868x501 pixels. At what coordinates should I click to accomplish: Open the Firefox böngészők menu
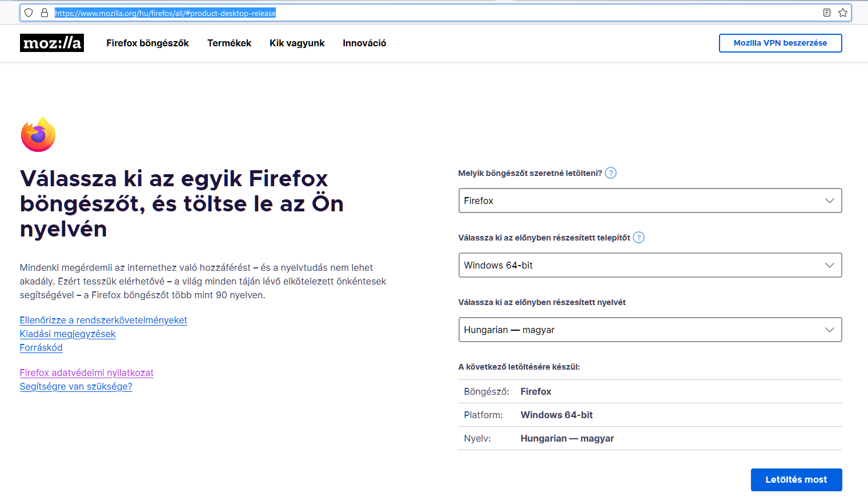147,43
